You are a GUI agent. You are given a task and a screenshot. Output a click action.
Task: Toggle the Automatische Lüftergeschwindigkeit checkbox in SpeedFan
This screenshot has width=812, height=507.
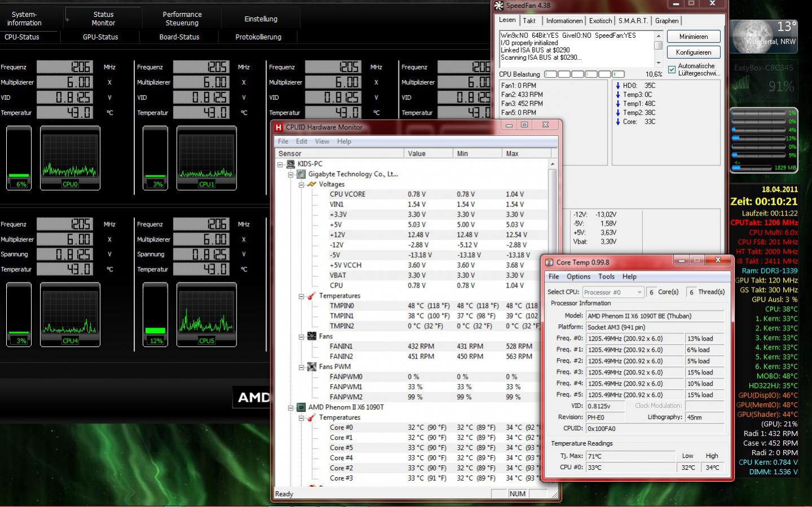click(671, 69)
